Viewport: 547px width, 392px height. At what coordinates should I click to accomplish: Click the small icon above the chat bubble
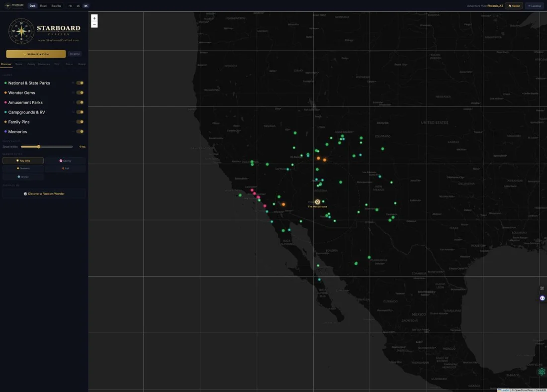click(x=542, y=289)
